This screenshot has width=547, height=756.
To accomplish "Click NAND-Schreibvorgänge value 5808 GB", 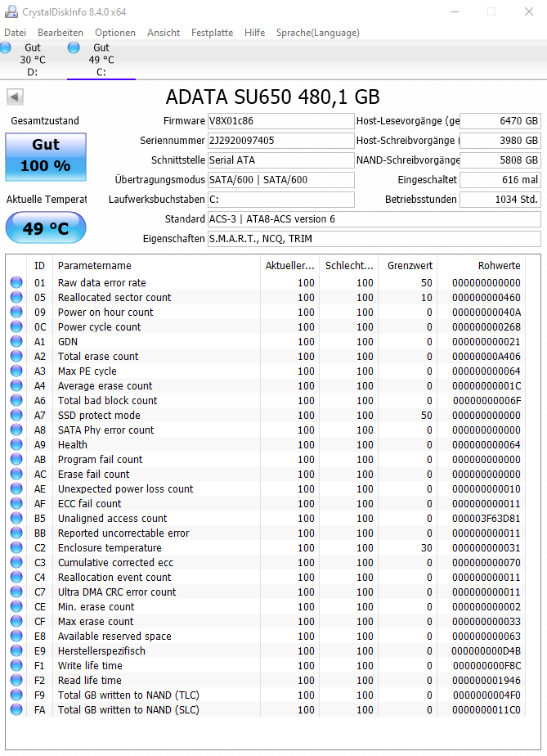I will pyautogui.click(x=500, y=160).
